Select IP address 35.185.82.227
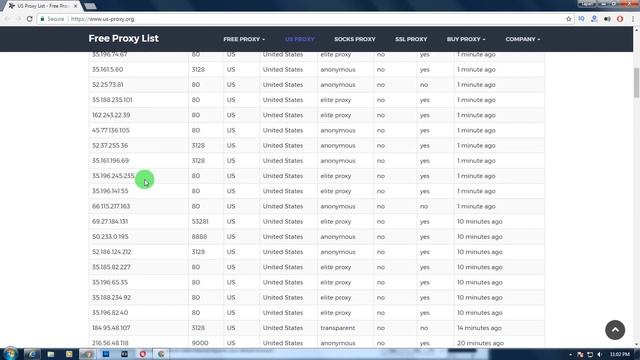The height and width of the screenshot is (360, 640). (x=111, y=267)
